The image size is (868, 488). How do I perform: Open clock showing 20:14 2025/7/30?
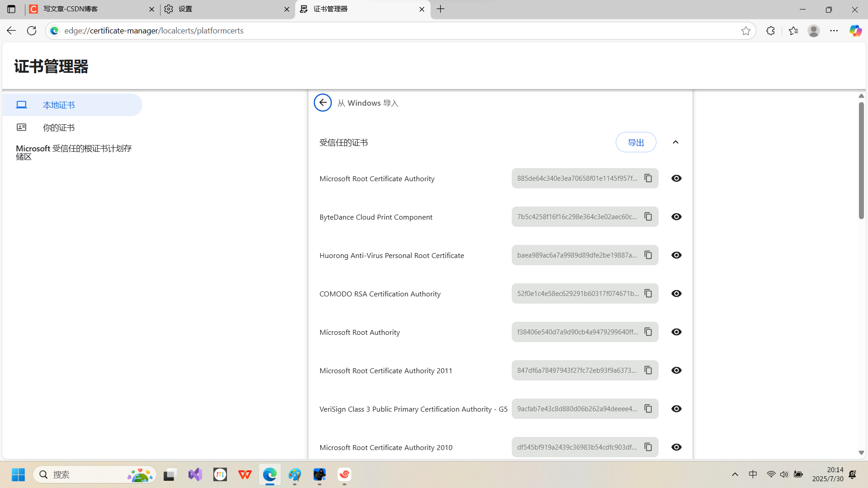pyautogui.click(x=828, y=474)
